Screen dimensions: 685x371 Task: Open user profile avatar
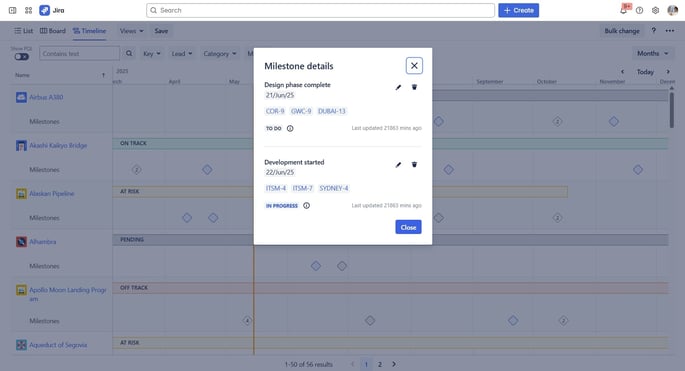tap(673, 10)
